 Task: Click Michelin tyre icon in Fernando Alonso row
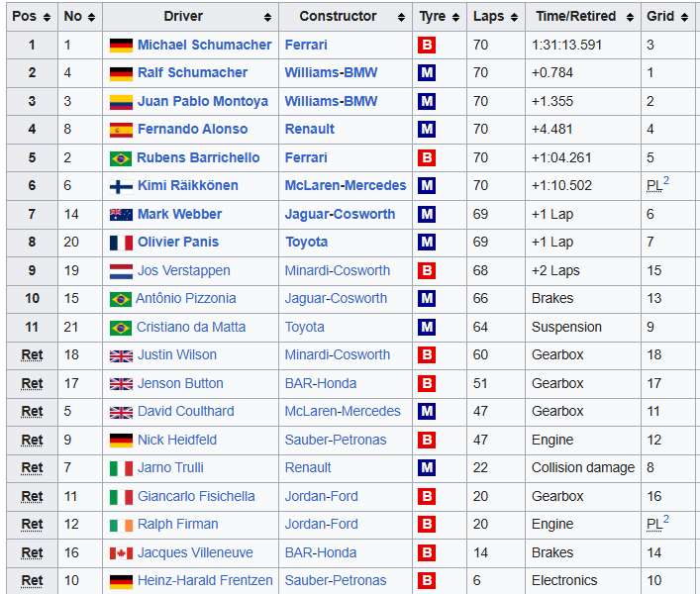tap(427, 130)
